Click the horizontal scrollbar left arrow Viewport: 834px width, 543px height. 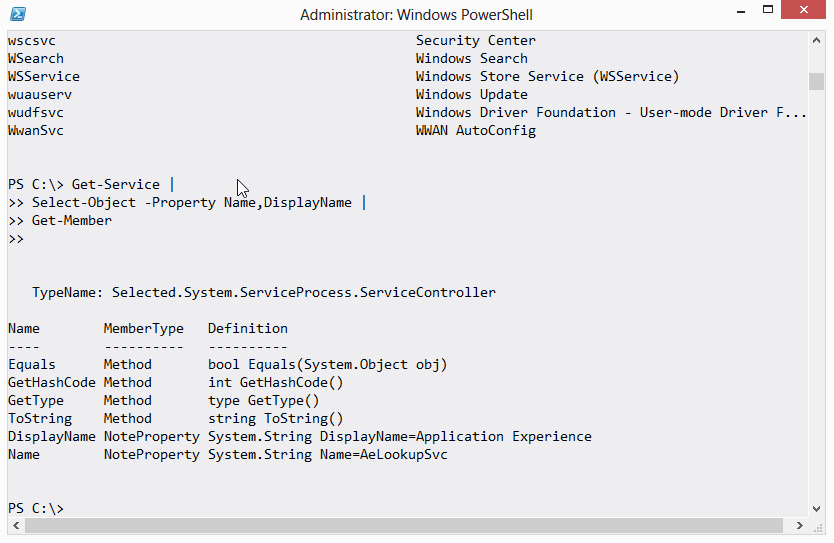click(x=14, y=526)
